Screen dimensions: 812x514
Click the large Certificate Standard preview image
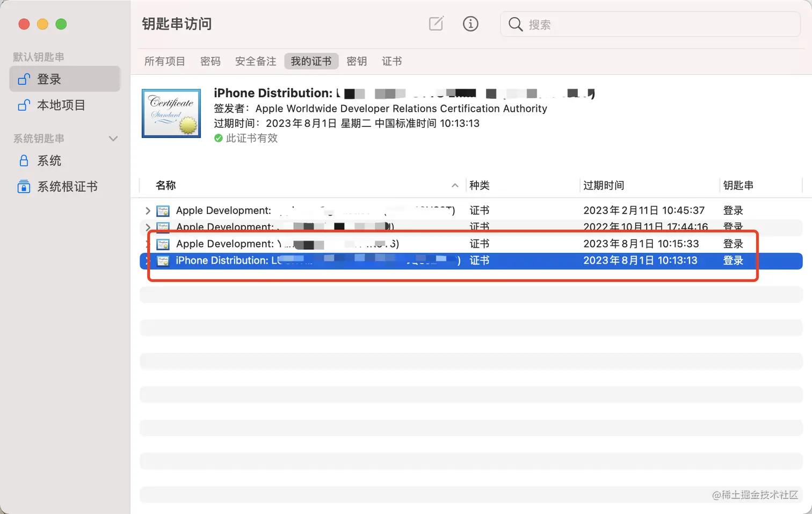[171, 113]
